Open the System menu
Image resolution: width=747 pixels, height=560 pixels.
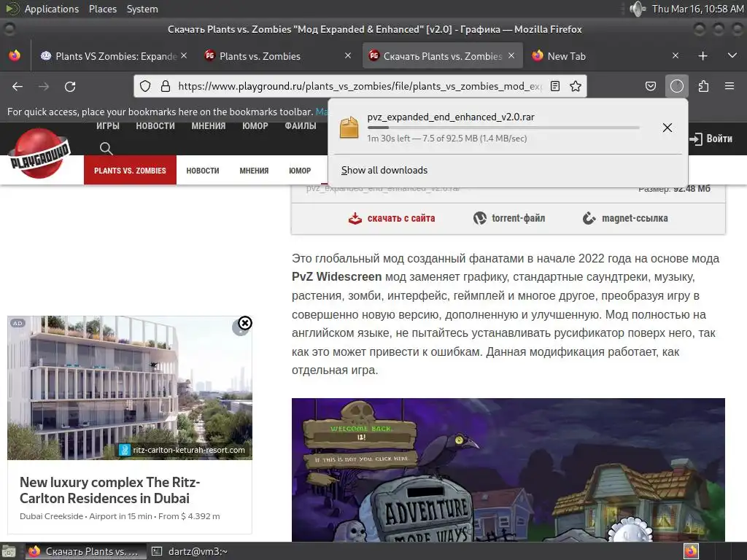[142, 9]
